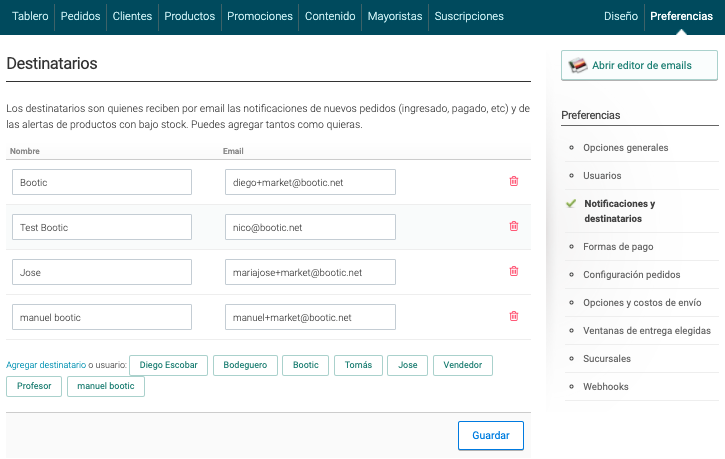The image size is (725, 459).
Task: Switch to the Productos tab
Action: click(x=190, y=16)
